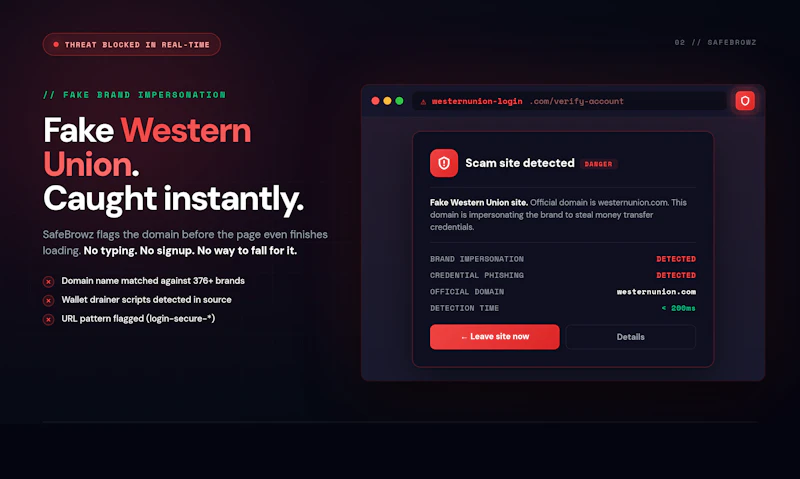800x479 pixels.
Task: Click the Brand Impersonation row label
Action: (x=477, y=259)
